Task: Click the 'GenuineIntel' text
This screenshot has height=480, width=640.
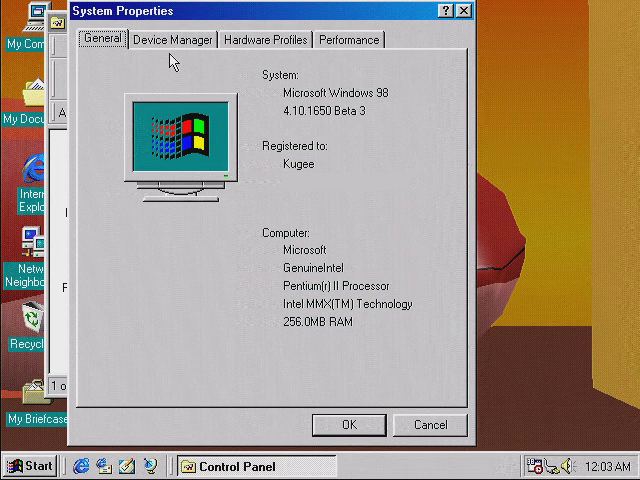Action: click(313, 268)
